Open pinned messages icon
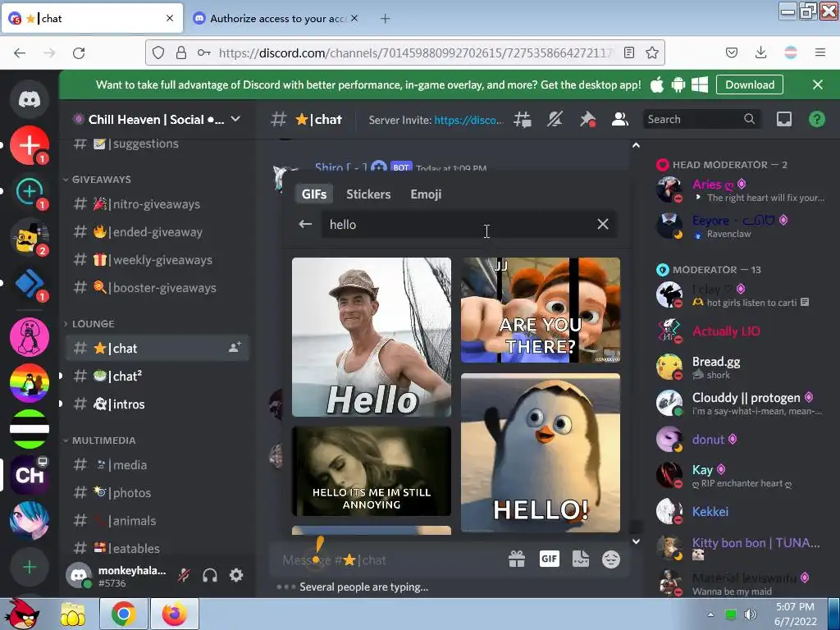This screenshot has height=630, width=840. tap(587, 120)
